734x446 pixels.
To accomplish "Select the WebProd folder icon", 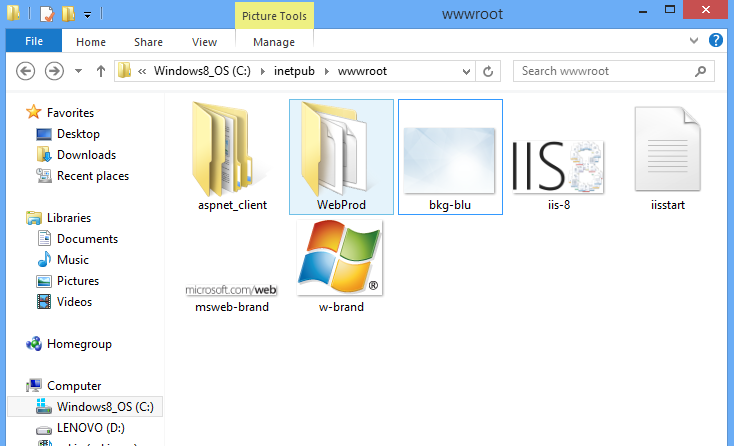I will click(x=341, y=150).
